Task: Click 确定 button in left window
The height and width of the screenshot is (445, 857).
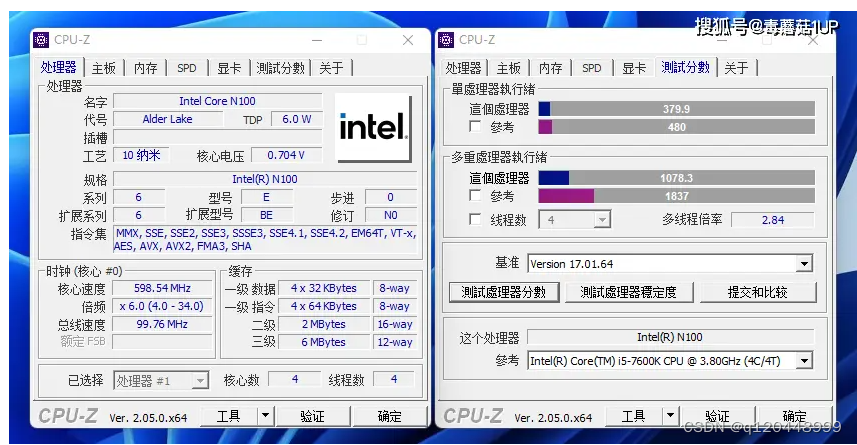Action: point(390,416)
